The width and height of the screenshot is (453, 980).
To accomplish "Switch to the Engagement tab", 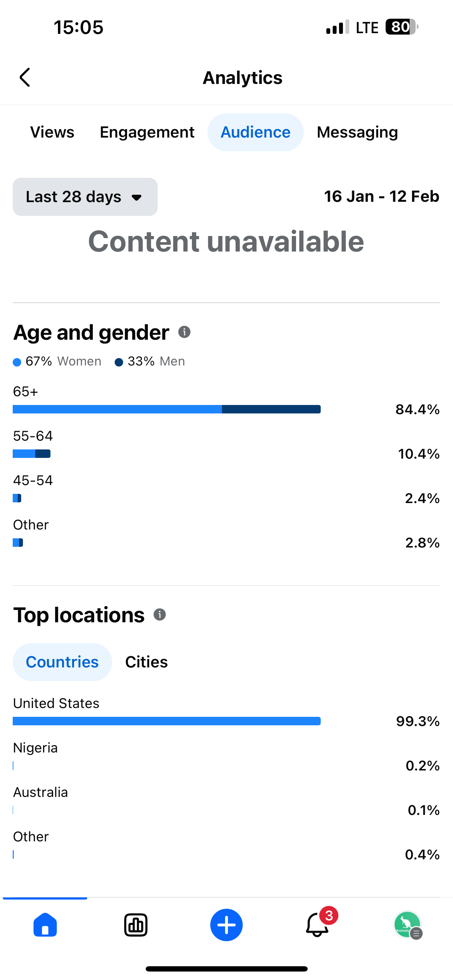I will (x=147, y=132).
